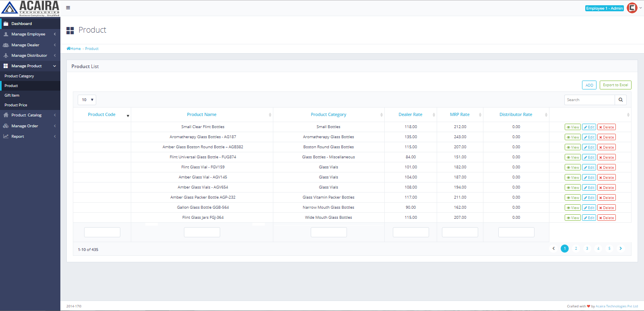Click the hamburger menu toggle icon
644x311 pixels.
point(68,8)
